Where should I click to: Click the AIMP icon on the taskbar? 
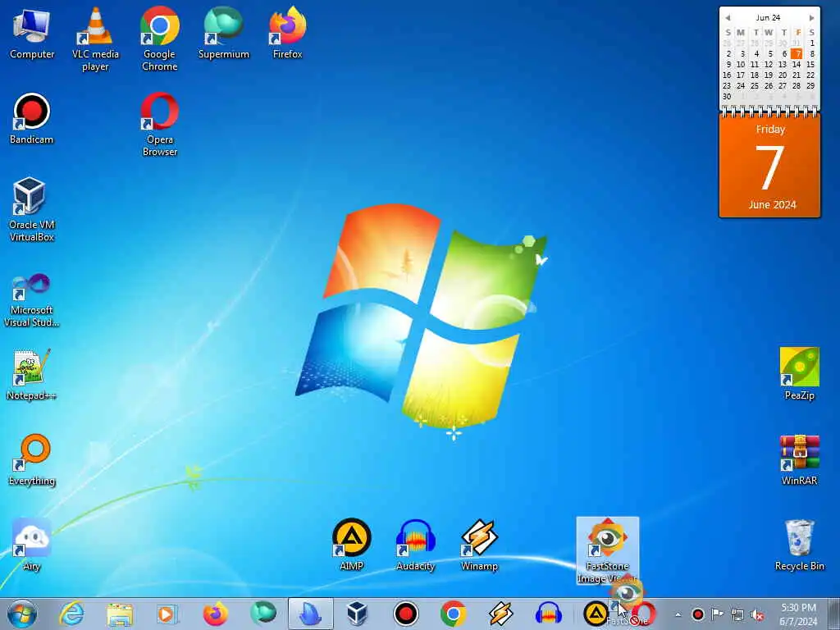(596, 614)
